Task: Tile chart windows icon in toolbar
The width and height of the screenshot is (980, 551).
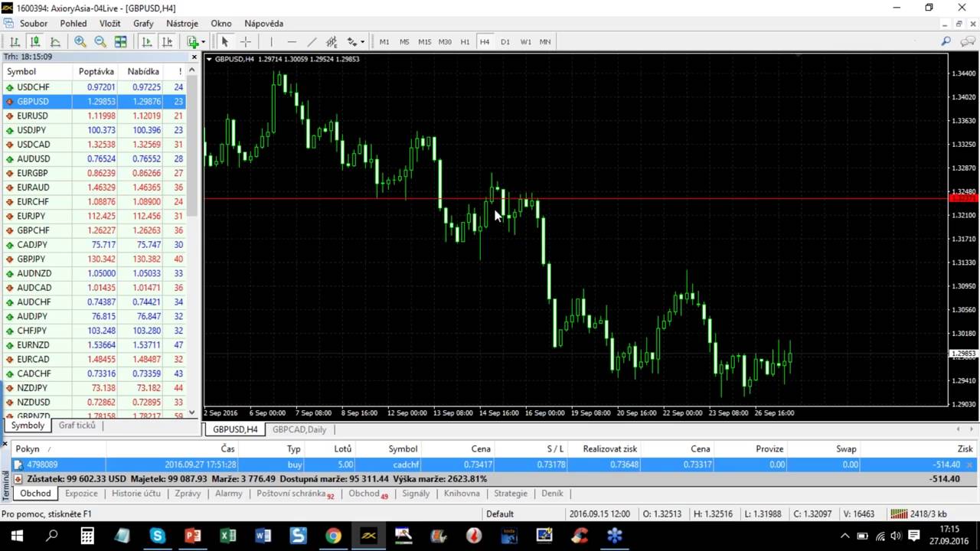Action: 120,42
